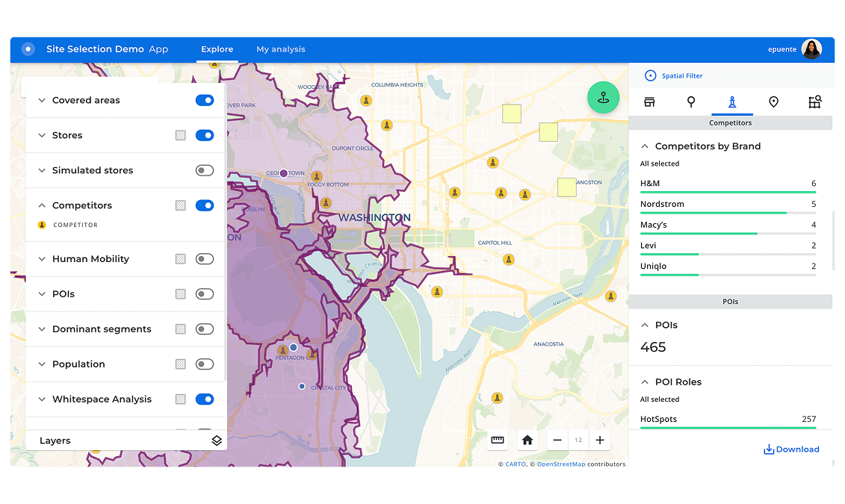The image size is (845, 504).
Task: Select the Competitors figure icon tab
Action: click(731, 102)
